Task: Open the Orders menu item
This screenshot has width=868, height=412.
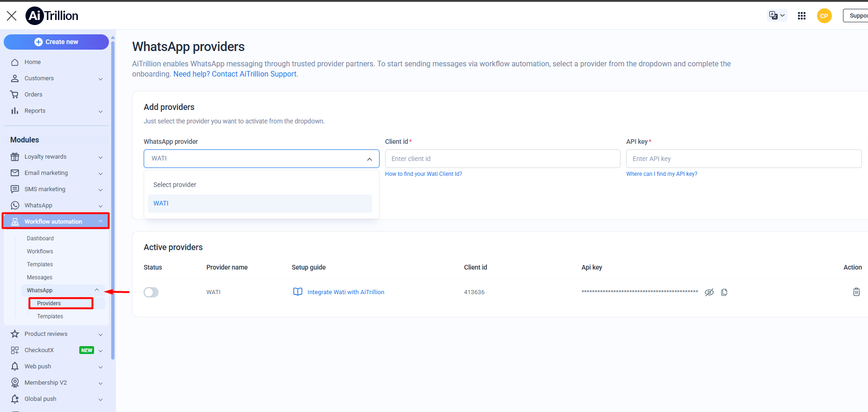Action: tap(33, 95)
